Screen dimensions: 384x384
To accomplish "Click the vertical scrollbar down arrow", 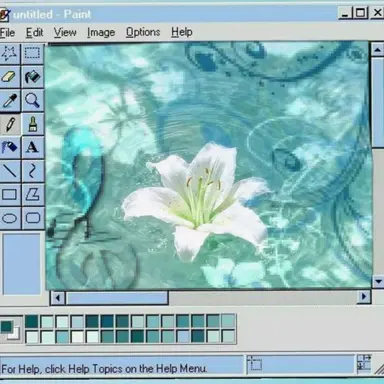I will 377,282.
